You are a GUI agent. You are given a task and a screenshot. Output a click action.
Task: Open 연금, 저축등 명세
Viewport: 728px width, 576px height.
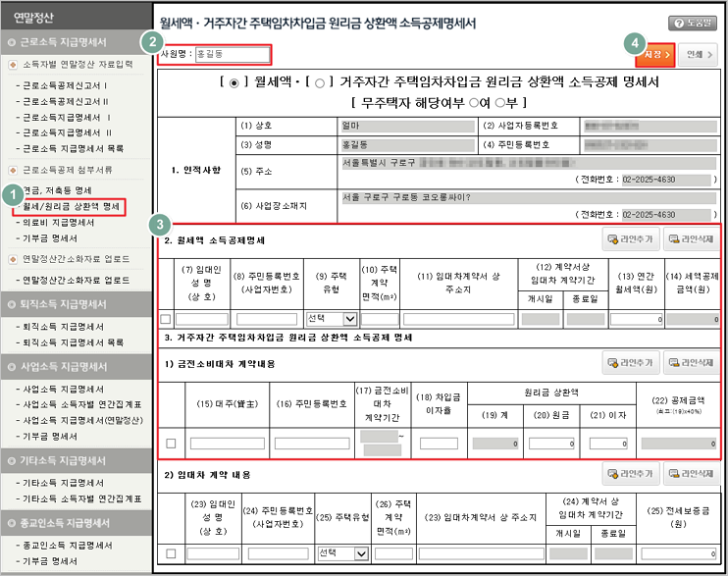(58, 190)
